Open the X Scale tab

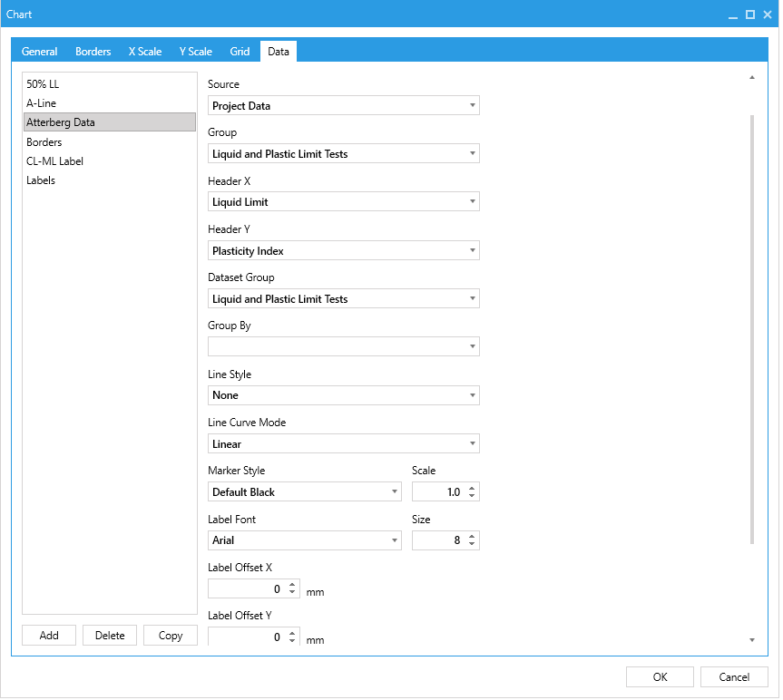pyautogui.click(x=145, y=52)
